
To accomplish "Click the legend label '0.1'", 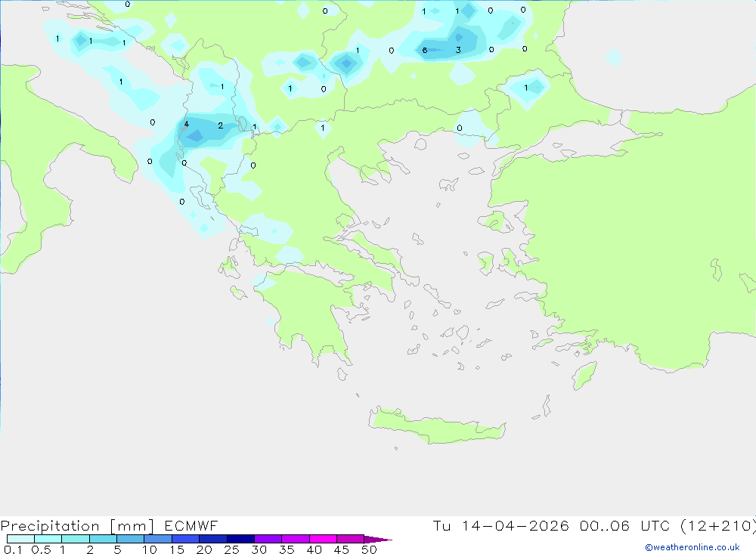I will (x=13, y=549).
